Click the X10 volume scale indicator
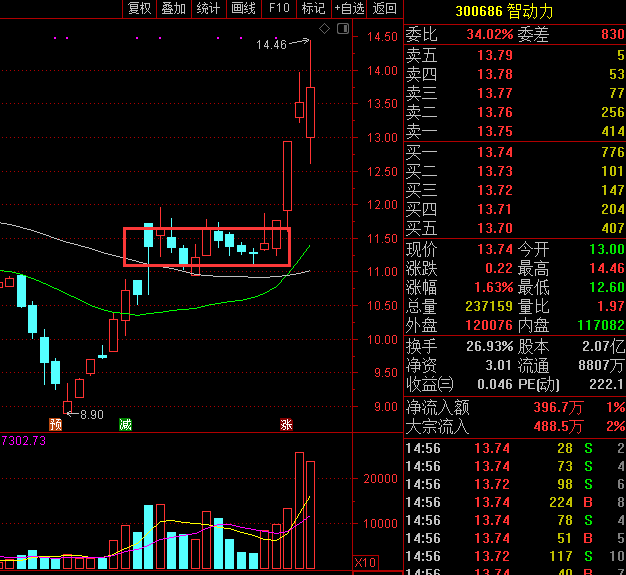 tap(365, 562)
